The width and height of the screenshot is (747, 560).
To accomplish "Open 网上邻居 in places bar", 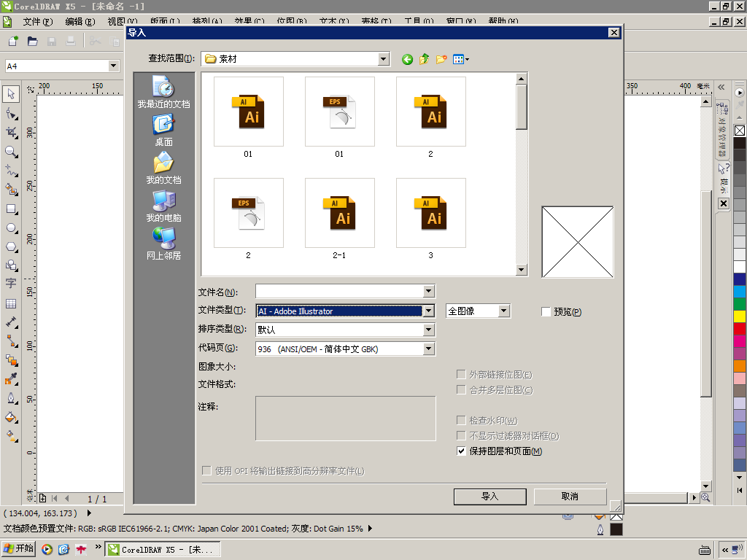I will click(164, 244).
